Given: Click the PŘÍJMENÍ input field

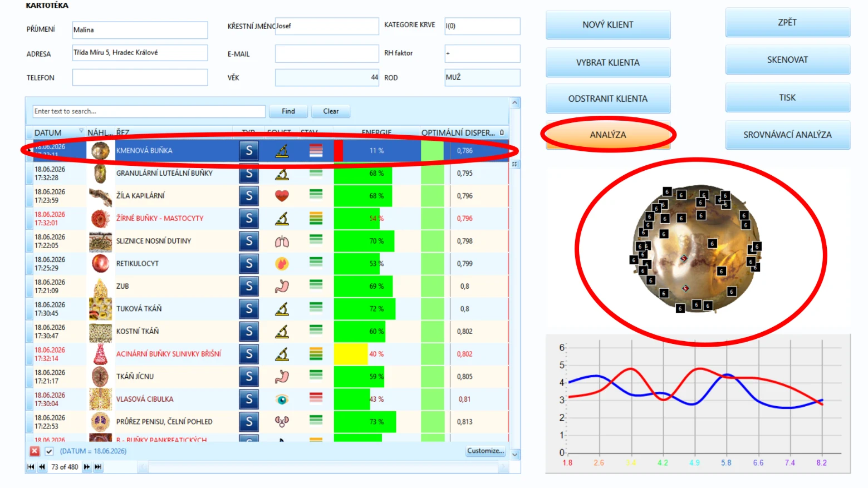Looking at the screenshot, I should tap(140, 30).
